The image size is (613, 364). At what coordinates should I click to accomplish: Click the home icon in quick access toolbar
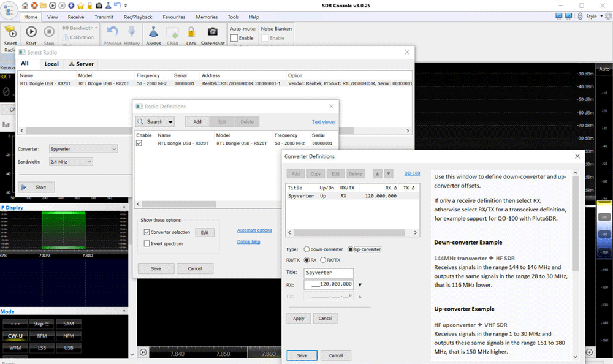coord(25,6)
